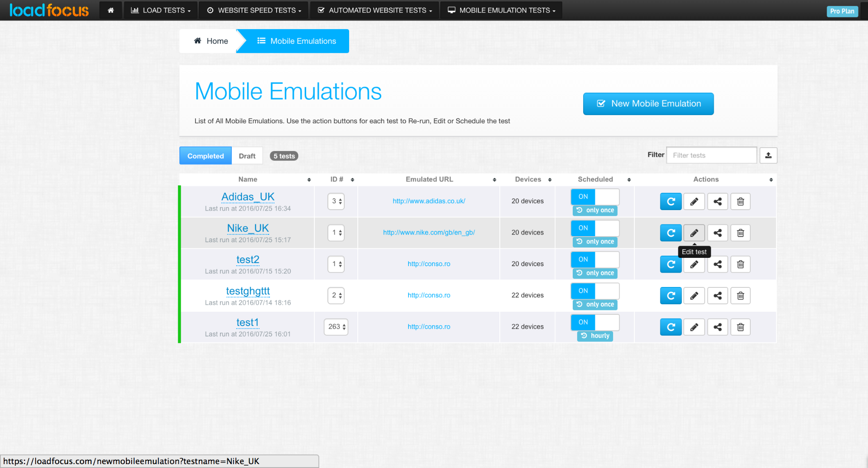868x468 pixels.
Task: Open the testghgttt run ID selector
Action: pos(336,295)
